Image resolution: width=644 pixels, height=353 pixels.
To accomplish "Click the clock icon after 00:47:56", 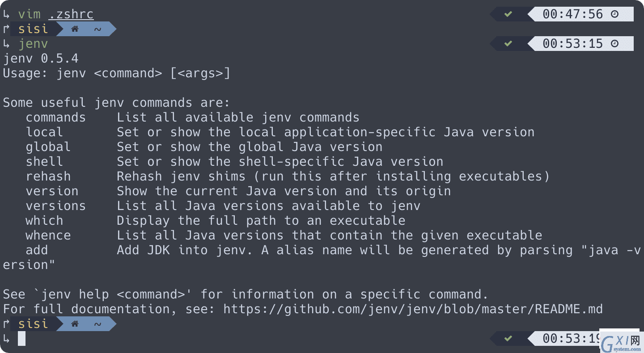I will click(x=614, y=14).
